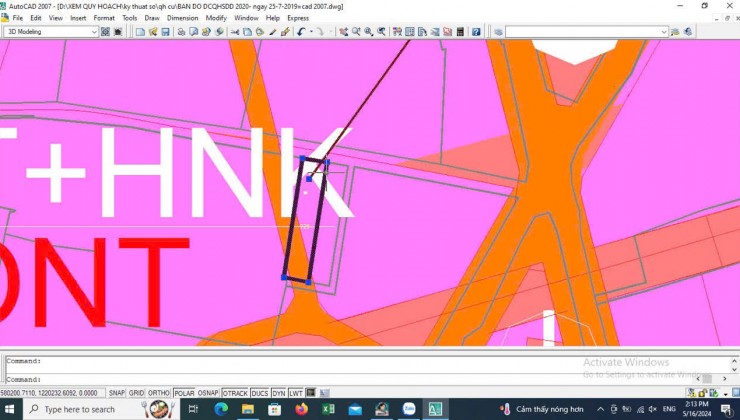Screen dimensions: 740x420
Task: Open Excel from the Windows taskbar
Action: (x=328, y=409)
